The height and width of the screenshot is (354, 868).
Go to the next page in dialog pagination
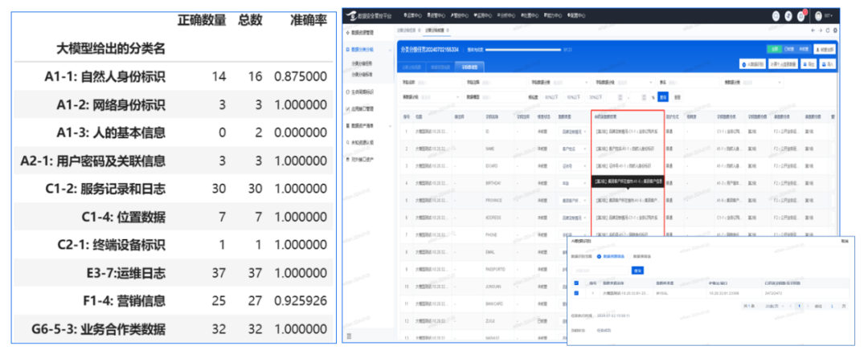(x=808, y=306)
